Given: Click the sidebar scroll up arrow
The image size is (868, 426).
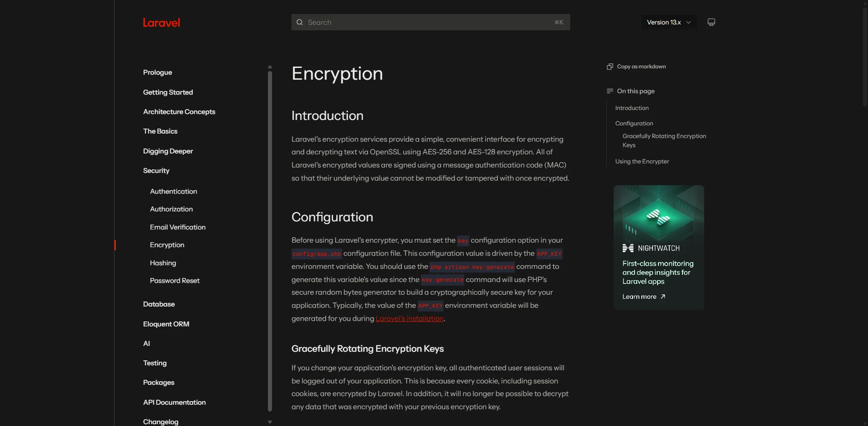Looking at the screenshot, I should tap(270, 67).
